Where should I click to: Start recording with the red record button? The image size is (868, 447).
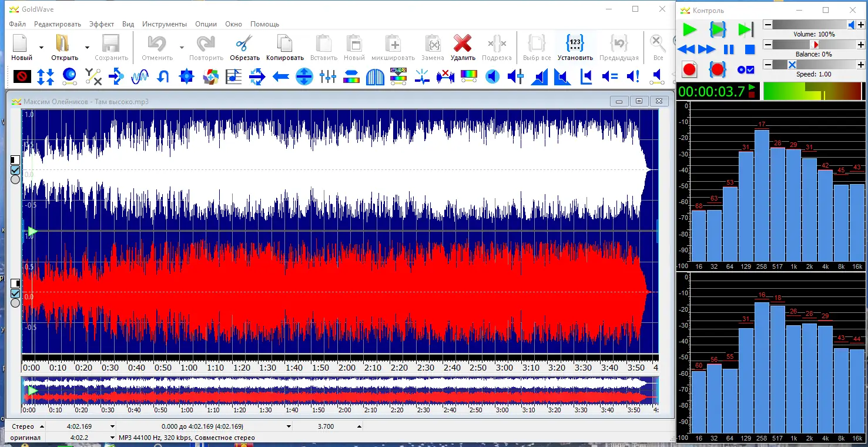pyautogui.click(x=689, y=69)
